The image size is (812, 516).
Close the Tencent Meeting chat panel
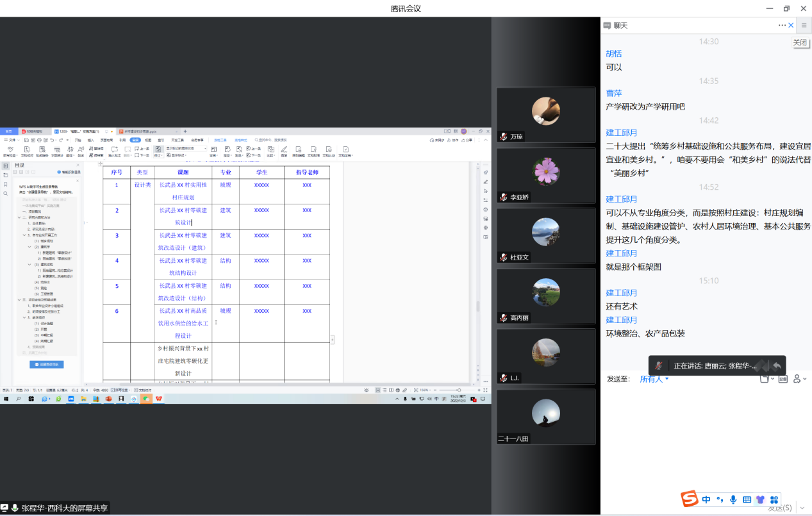point(791,25)
